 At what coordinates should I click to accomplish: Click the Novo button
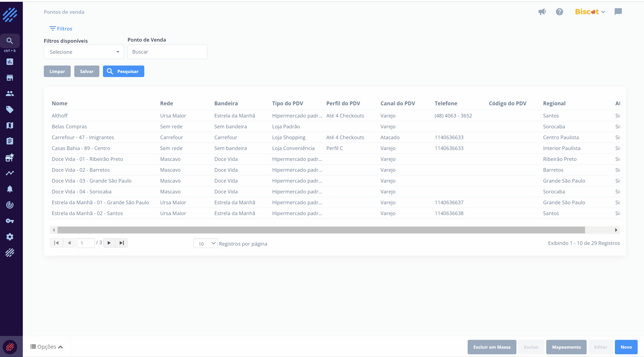[x=626, y=347]
